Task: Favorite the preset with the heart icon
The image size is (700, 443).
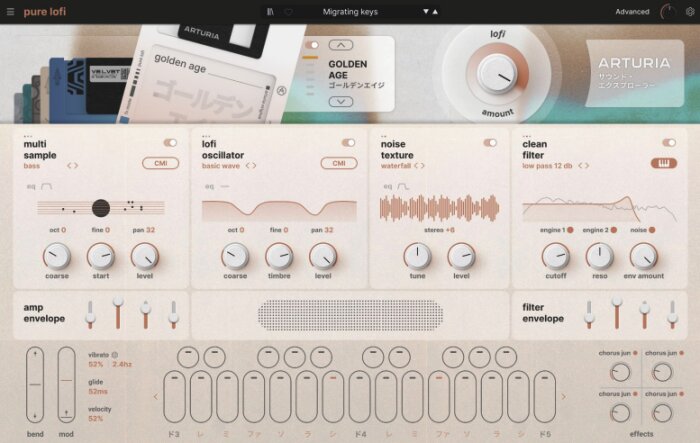Action: click(x=288, y=12)
